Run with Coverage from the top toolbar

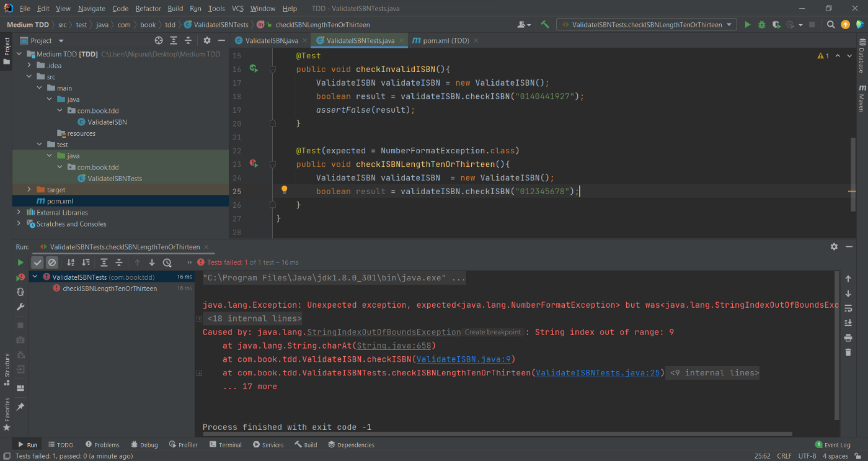tap(776, 25)
